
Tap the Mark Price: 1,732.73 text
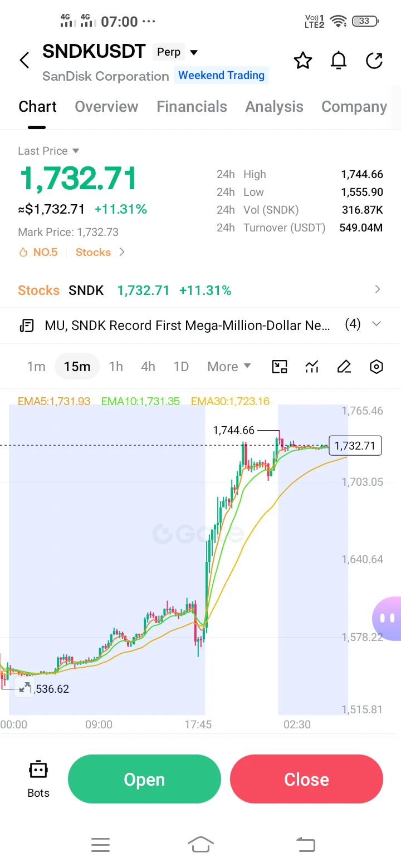pos(68,232)
